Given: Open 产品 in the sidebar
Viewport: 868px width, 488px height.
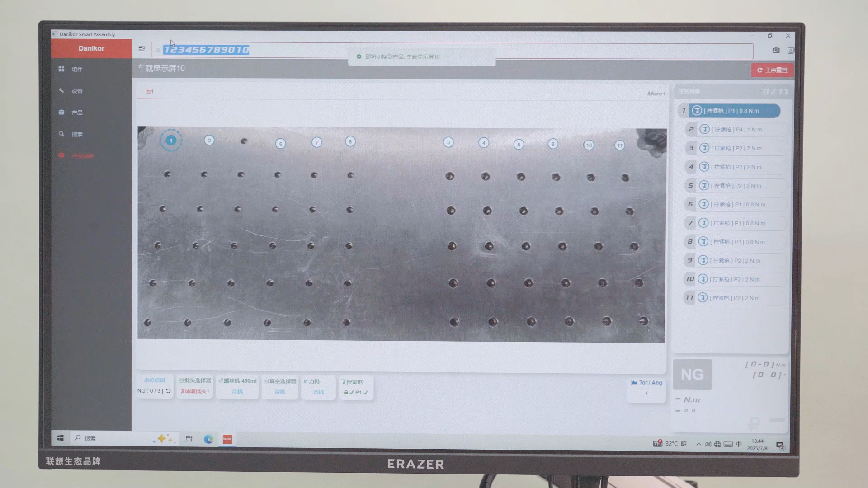Looking at the screenshot, I should click(x=77, y=113).
